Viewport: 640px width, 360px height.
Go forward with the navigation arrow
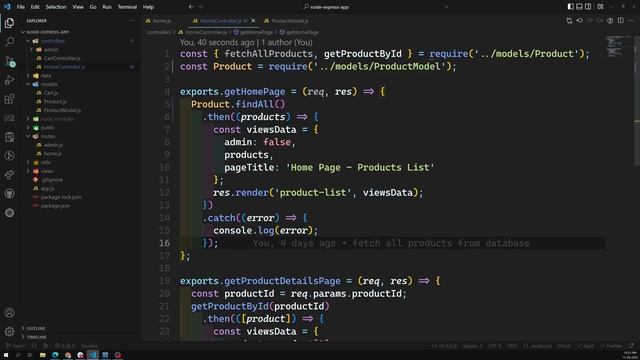[200, 7]
